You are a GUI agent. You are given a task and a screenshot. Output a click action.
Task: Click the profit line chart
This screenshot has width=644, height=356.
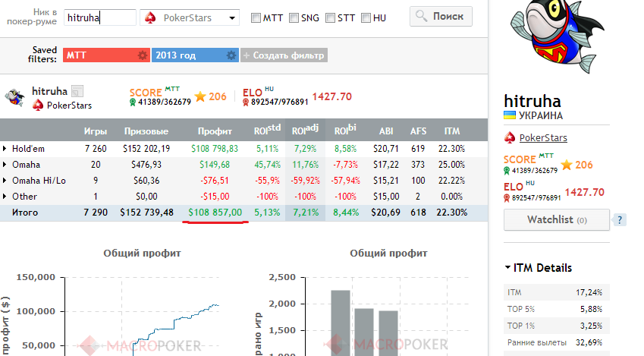142,317
